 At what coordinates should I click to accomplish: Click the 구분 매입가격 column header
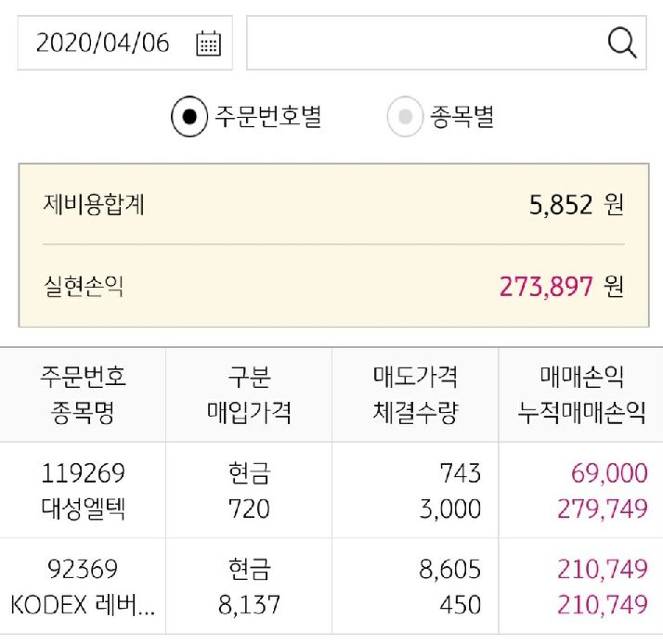[249, 394]
